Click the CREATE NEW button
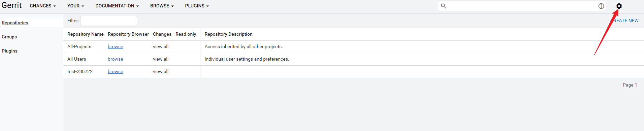This screenshot has height=131, width=644. (625, 21)
